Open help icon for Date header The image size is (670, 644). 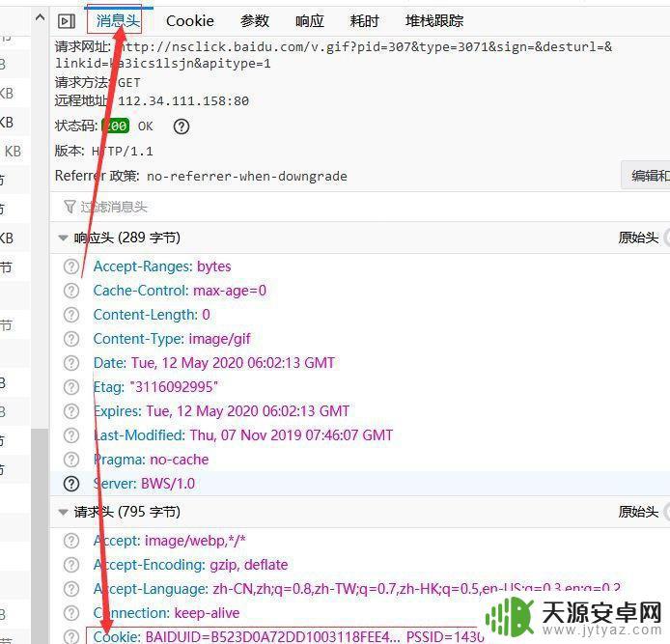point(71,363)
